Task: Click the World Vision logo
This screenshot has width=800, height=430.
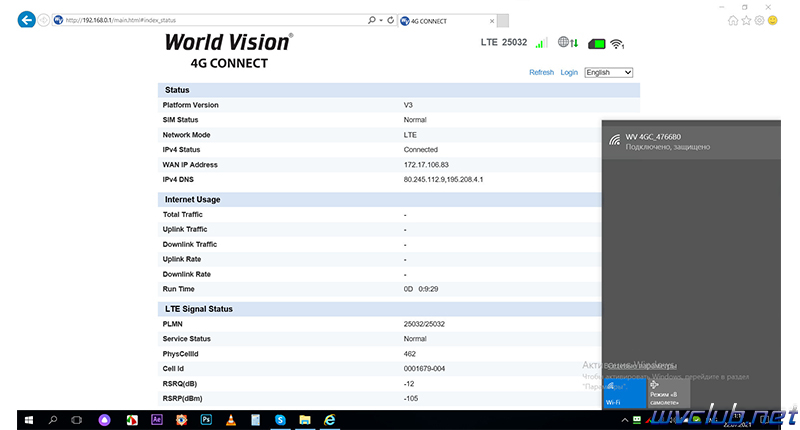Action: 229,50
